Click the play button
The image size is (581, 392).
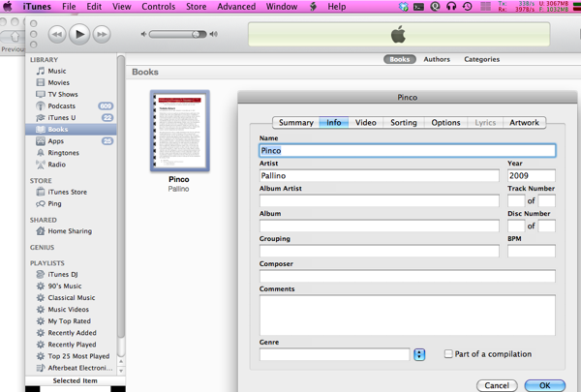point(79,34)
